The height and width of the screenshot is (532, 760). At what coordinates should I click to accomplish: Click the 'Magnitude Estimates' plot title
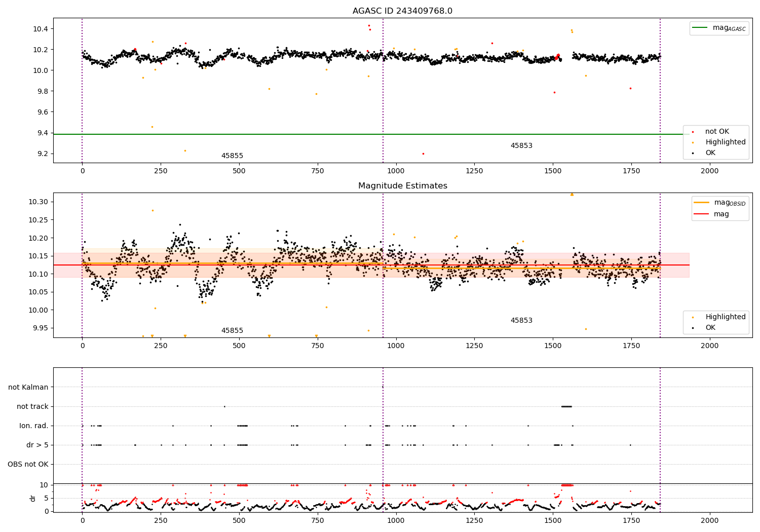(x=402, y=186)
